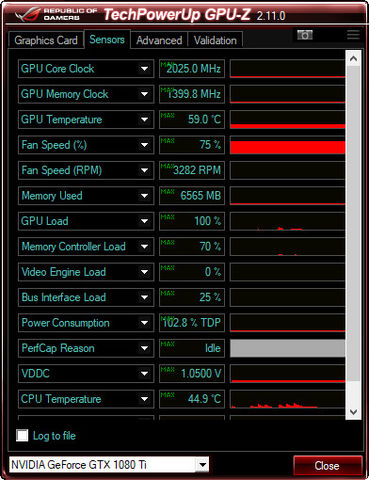This screenshot has height=480, width=369.
Task: Expand the GPU Core Clock dropdown
Action: tap(144, 69)
